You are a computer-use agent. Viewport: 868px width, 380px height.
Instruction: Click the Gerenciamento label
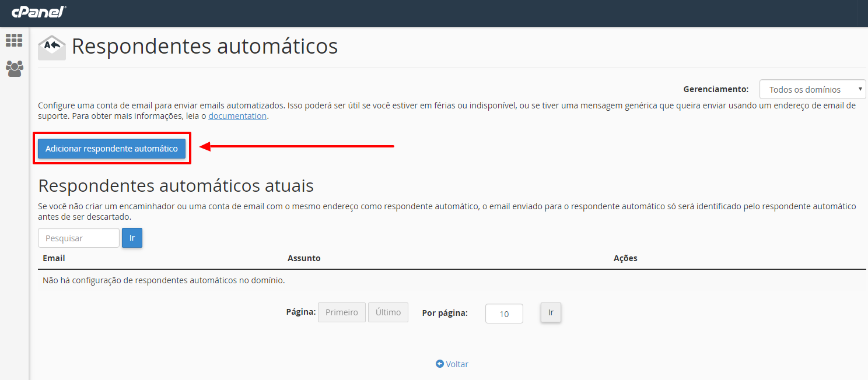pos(716,89)
